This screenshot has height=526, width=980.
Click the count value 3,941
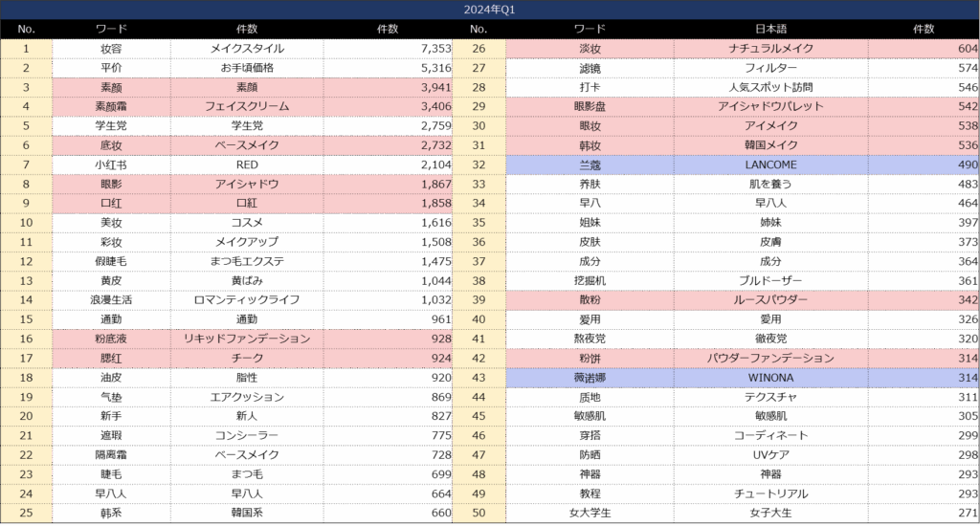coord(434,87)
